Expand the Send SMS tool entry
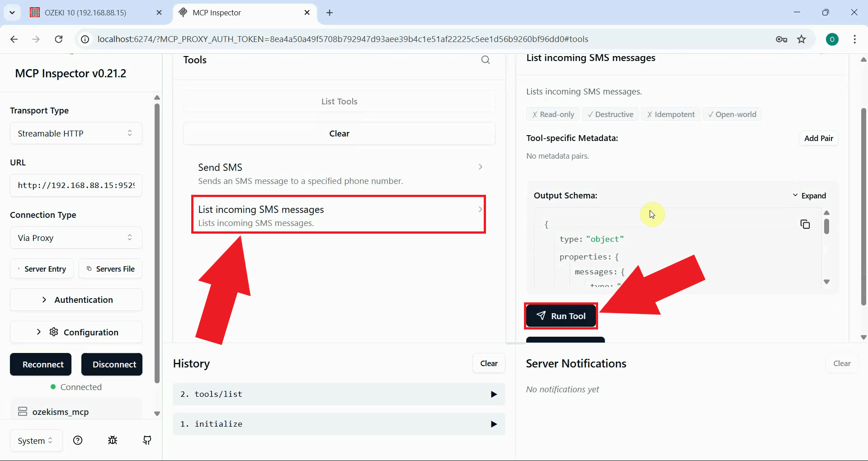The image size is (868, 461). tap(480, 167)
